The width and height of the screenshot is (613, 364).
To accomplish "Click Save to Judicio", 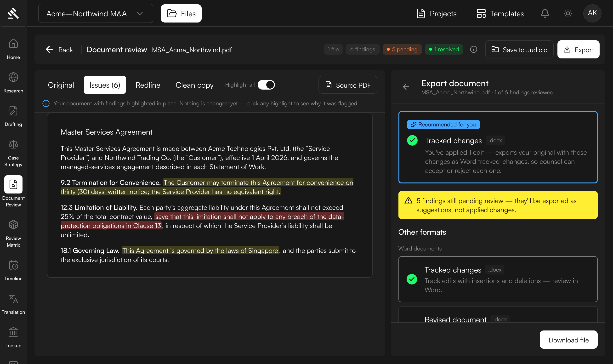I will 519,50.
